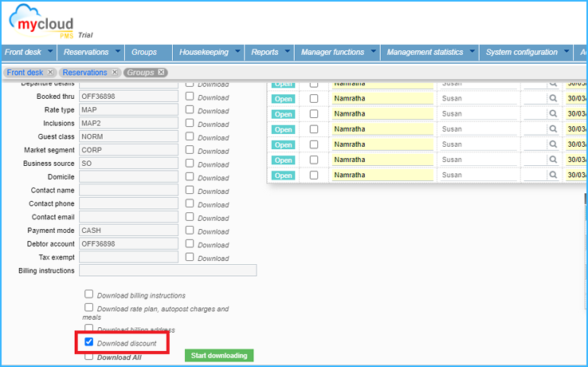Image resolution: width=588 pixels, height=367 pixels.
Task: Close the Reservations tab
Action: click(x=115, y=73)
